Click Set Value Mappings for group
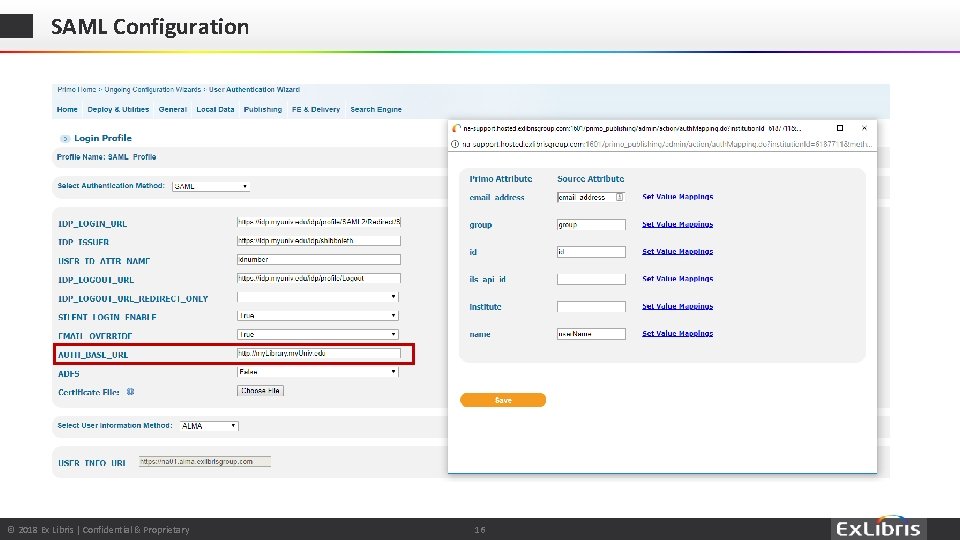Image resolution: width=960 pixels, height=540 pixels. pos(678,224)
